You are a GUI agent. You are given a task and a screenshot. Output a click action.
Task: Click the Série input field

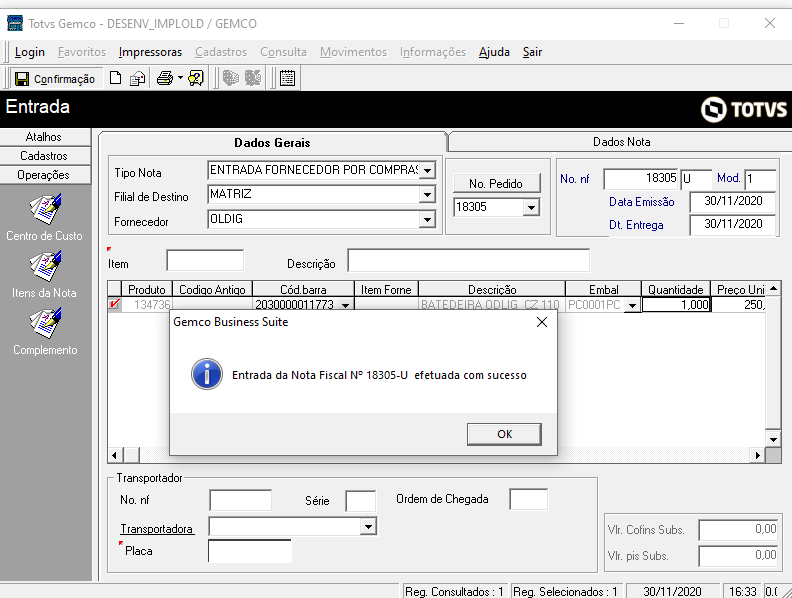361,501
